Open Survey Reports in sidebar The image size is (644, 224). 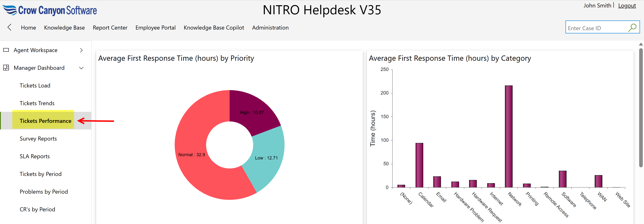pyautogui.click(x=38, y=139)
